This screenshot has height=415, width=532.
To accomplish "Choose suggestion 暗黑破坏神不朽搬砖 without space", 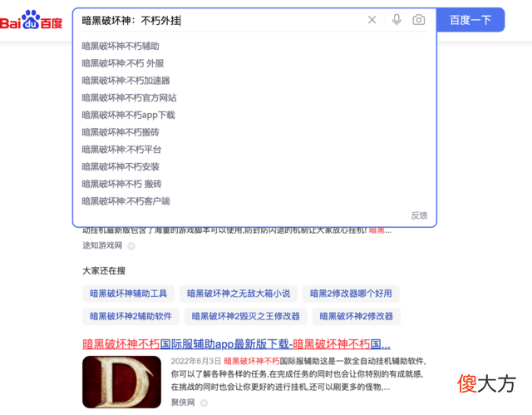I will click(x=121, y=132).
